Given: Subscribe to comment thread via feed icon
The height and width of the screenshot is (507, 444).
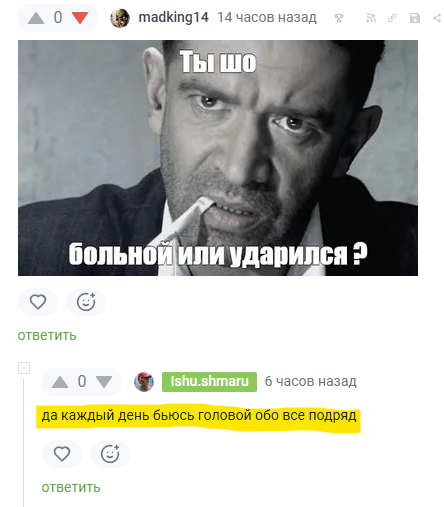Looking at the screenshot, I should [x=371, y=18].
